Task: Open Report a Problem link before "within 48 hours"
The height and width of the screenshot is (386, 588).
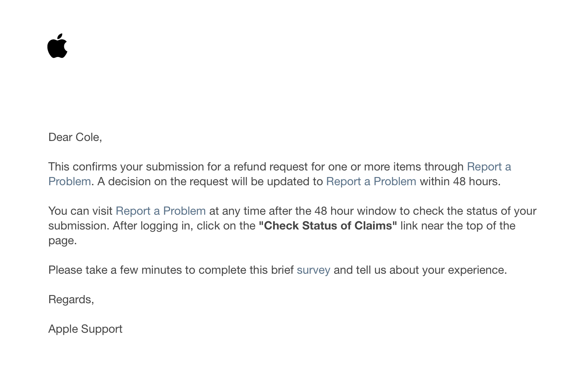Action: click(x=371, y=182)
